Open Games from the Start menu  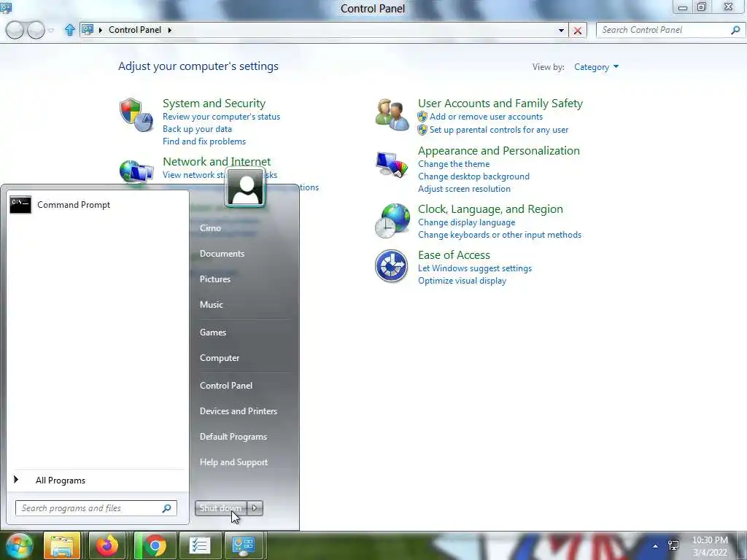(212, 332)
